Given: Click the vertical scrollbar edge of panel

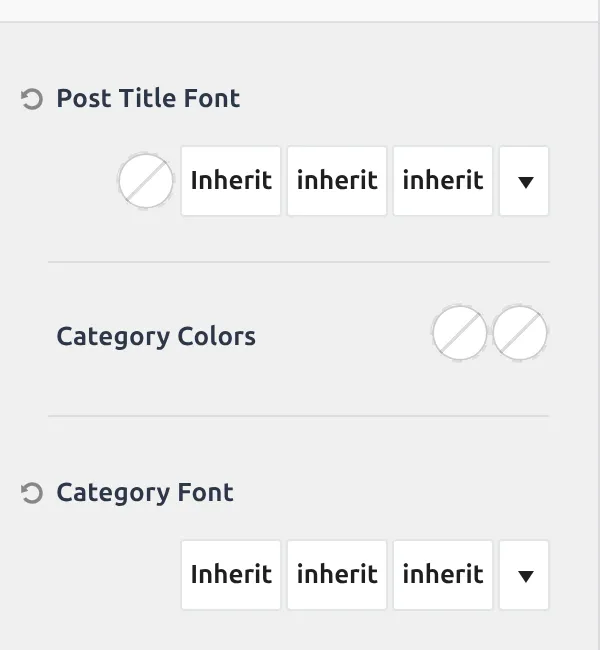Looking at the screenshot, I should coord(599,325).
